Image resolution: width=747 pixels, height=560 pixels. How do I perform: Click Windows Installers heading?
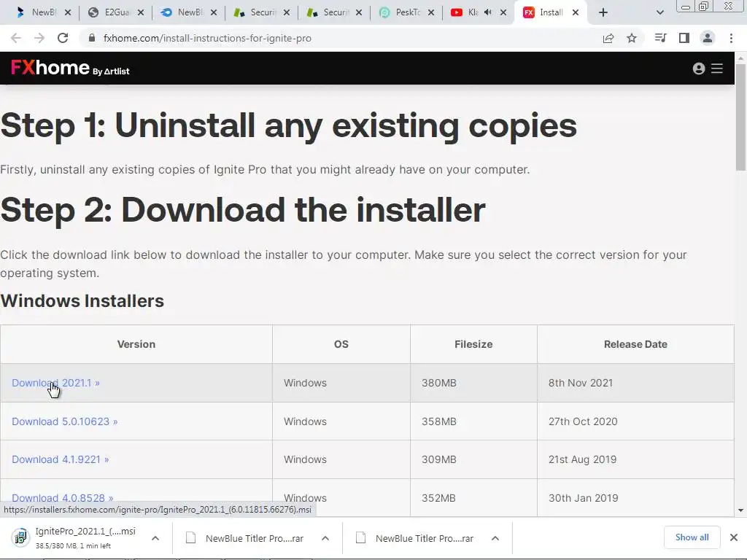82,301
